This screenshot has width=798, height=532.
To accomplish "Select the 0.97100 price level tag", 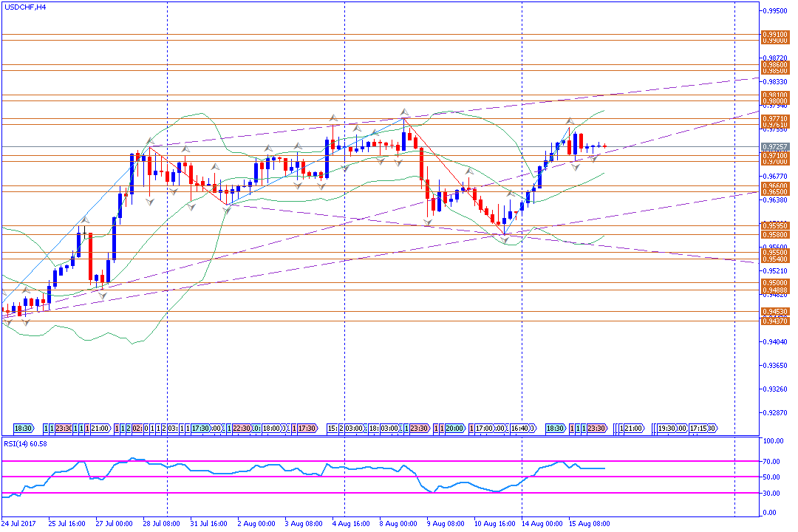I will (774, 155).
